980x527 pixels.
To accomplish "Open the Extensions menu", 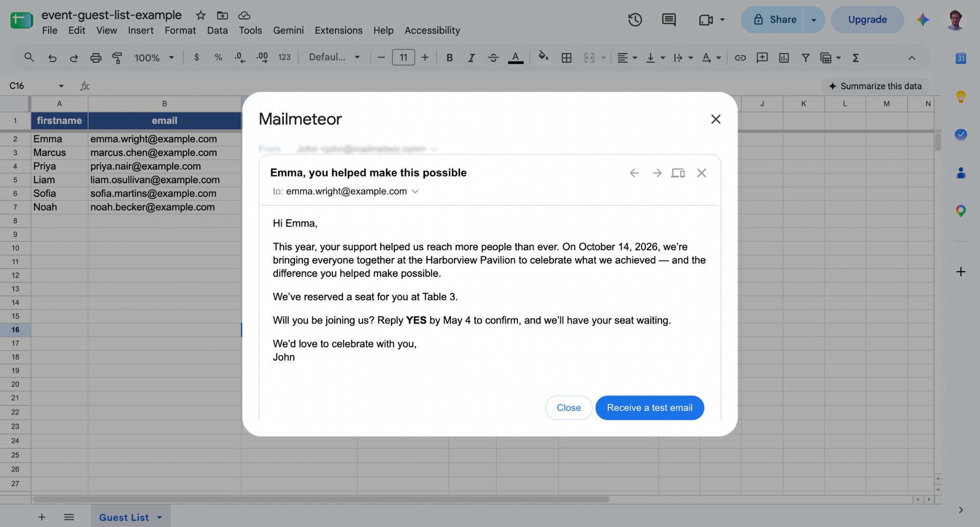I will pyautogui.click(x=338, y=30).
